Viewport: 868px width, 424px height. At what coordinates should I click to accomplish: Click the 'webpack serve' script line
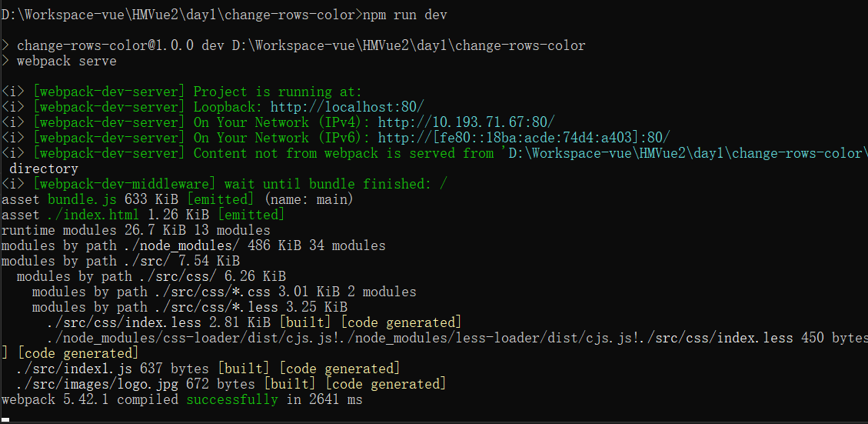66,61
